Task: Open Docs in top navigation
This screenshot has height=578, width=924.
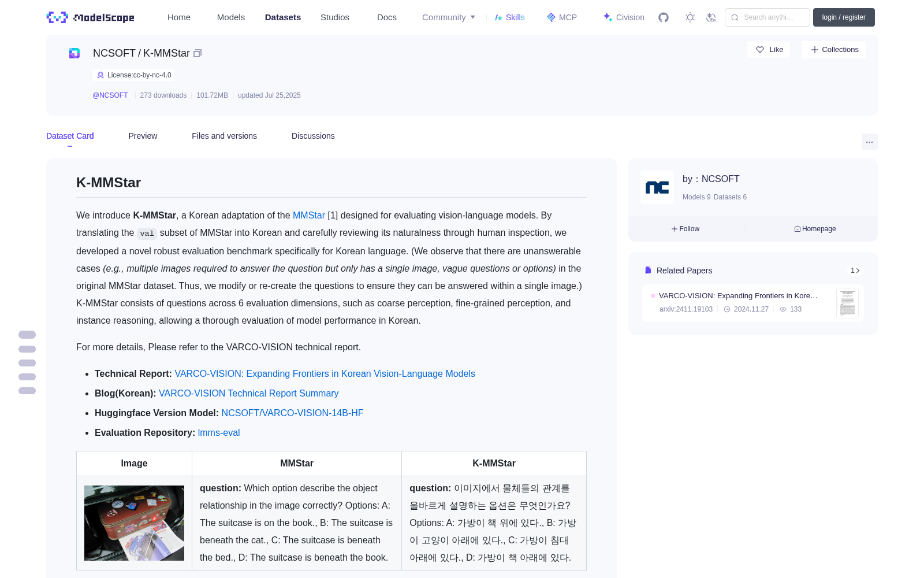Action: [387, 17]
